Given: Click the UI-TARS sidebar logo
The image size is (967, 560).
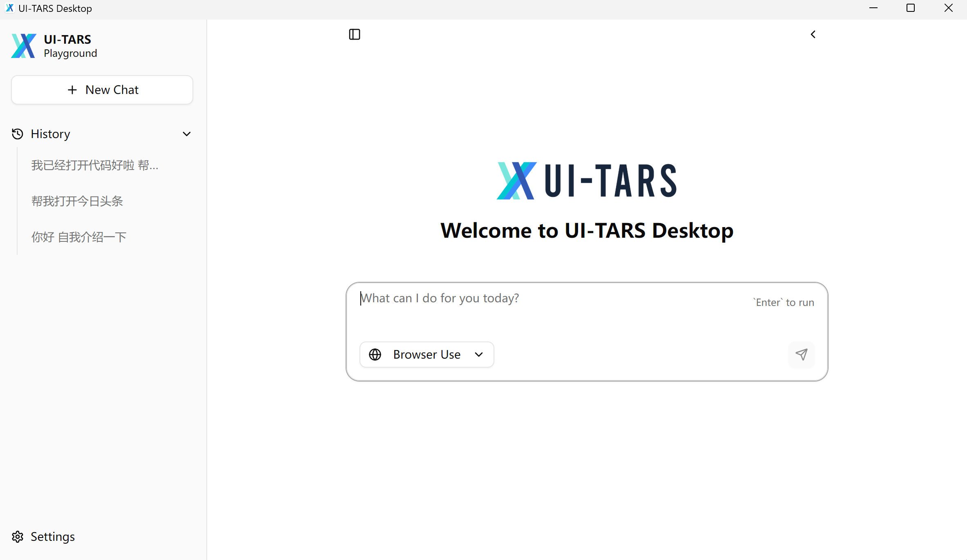Looking at the screenshot, I should point(24,46).
